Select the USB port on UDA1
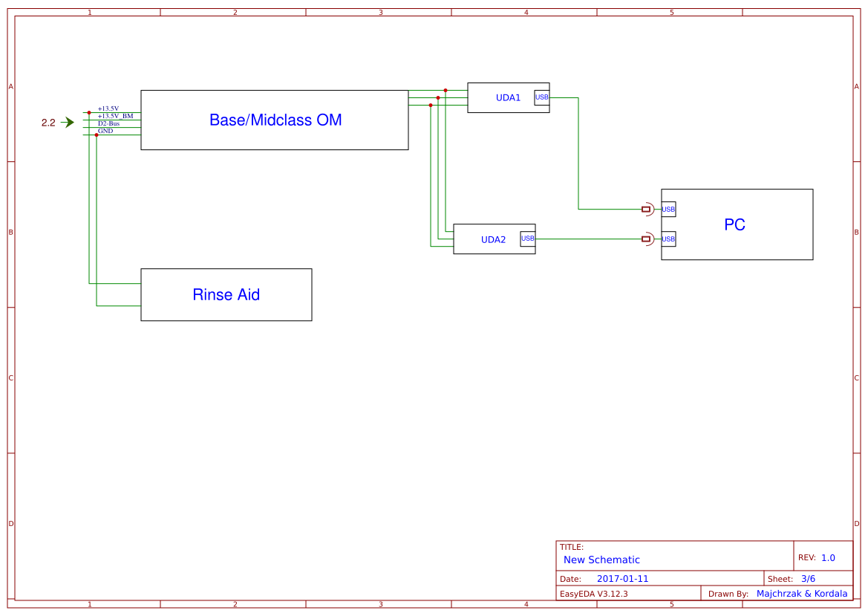This screenshot has height=616, width=868. (x=541, y=97)
